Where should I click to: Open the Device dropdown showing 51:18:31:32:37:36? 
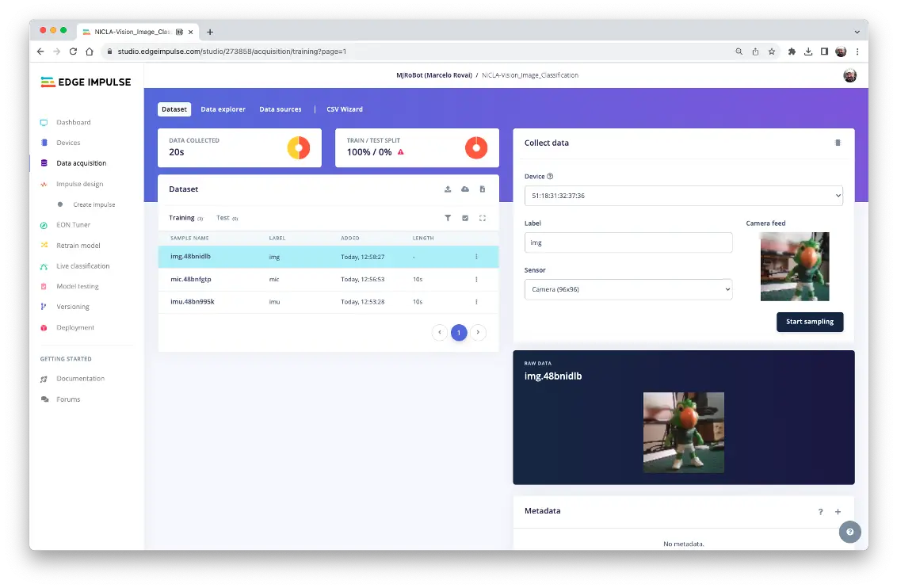(683, 196)
